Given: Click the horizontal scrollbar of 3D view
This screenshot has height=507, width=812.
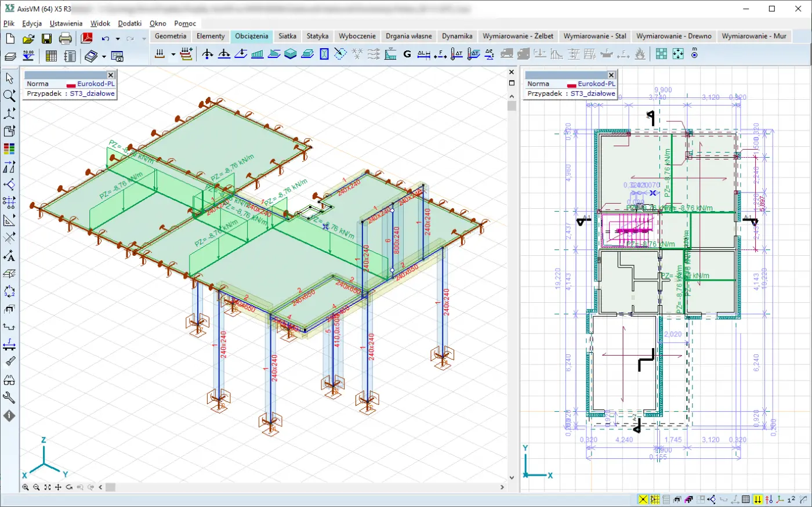Looking at the screenshot, I should click(302, 487).
